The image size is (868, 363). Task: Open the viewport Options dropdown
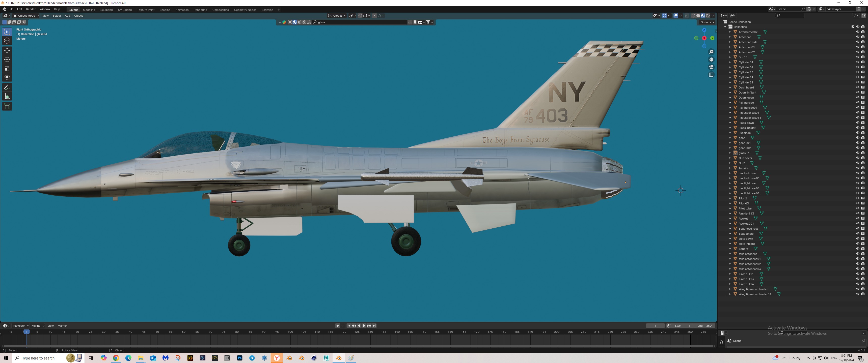tap(707, 22)
